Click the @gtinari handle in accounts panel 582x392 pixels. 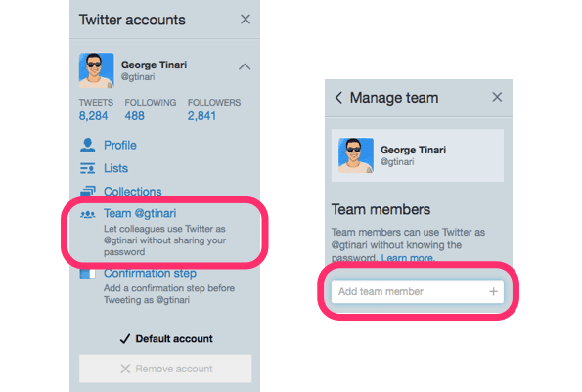138,77
